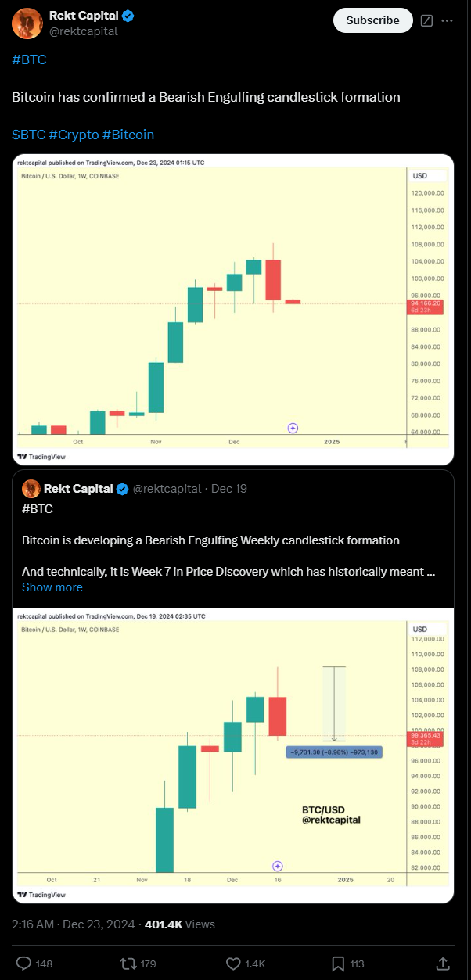Viewport: 471px width, 980px height.
Task: Click the @rektcapital handle at top
Action: 84,31
